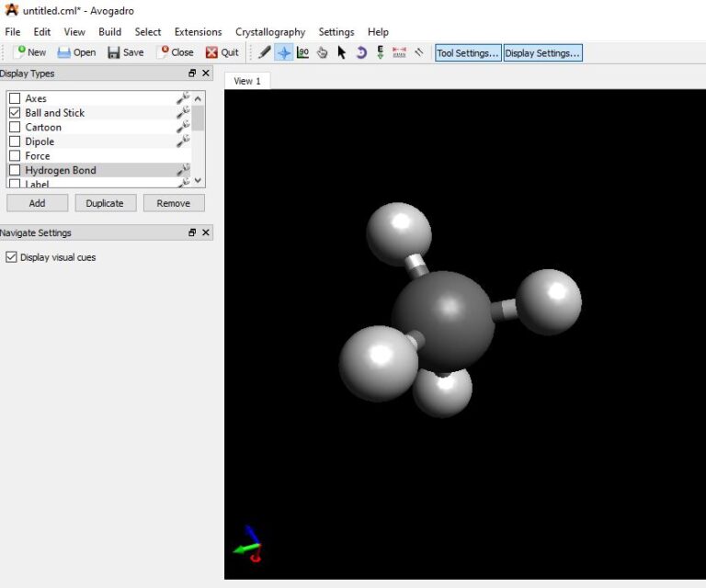Open Ball and Stick wrench settings
Viewport: 706px width, 588px height.
click(x=183, y=113)
